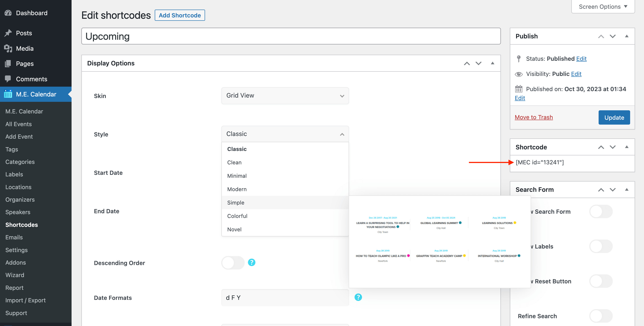Turn on the Reset Button toggle
644x326 pixels.
[601, 281]
